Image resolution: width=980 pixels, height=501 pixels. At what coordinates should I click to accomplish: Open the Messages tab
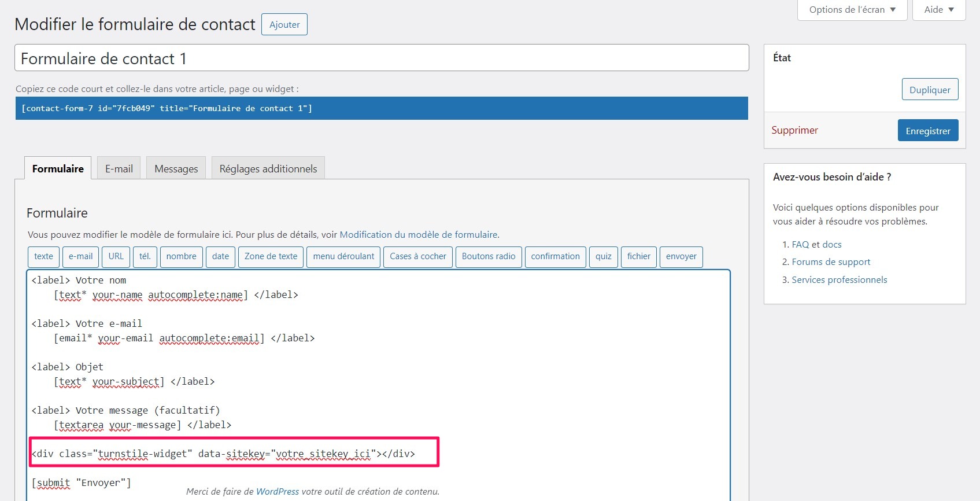[176, 168]
